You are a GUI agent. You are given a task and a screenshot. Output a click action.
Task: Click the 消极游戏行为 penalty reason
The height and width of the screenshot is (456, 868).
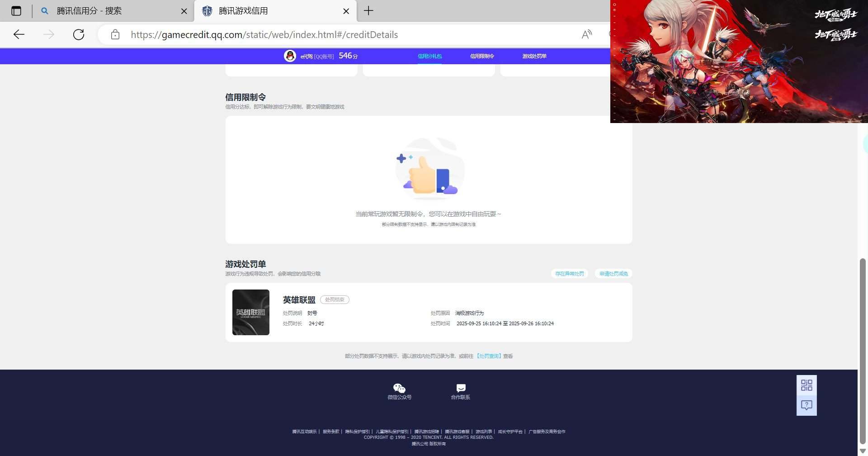point(469,313)
